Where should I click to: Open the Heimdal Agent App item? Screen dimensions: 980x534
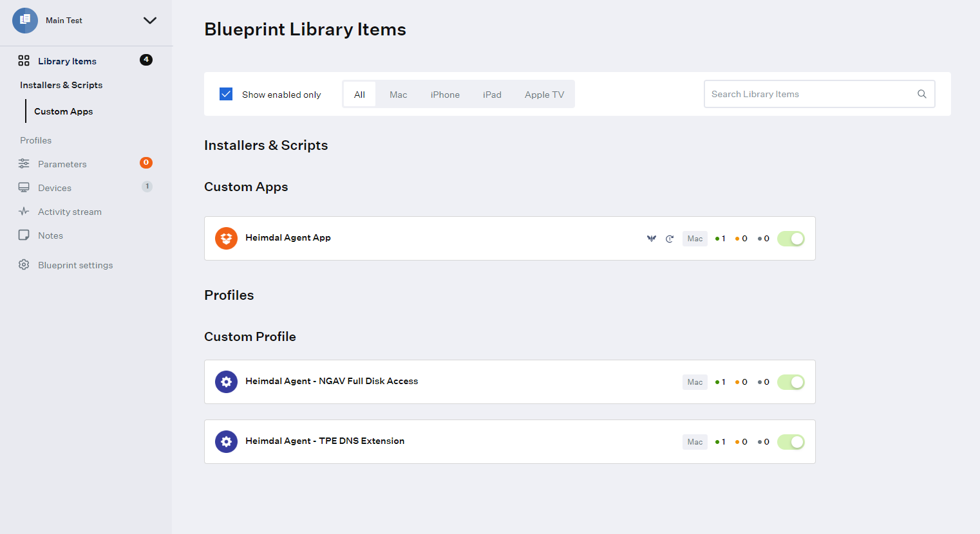coord(288,237)
